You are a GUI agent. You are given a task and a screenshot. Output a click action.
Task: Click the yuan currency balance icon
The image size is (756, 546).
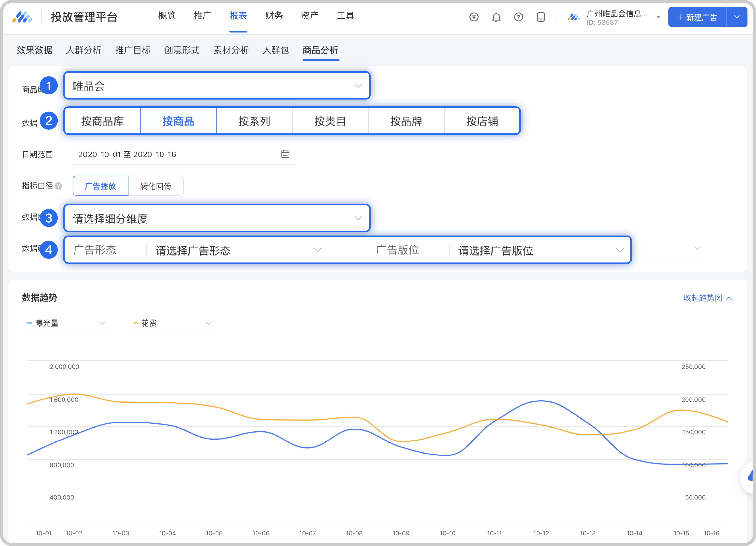coord(474,17)
